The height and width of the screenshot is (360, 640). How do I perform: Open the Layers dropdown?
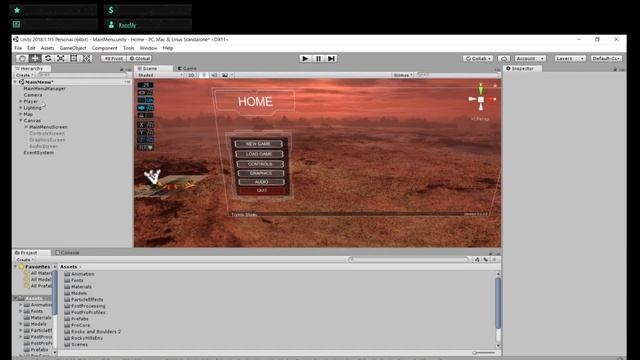(570, 58)
